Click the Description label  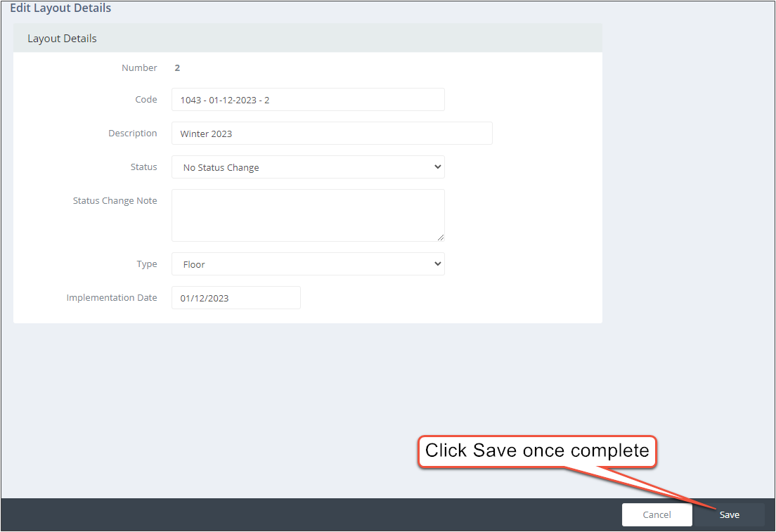click(x=133, y=133)
